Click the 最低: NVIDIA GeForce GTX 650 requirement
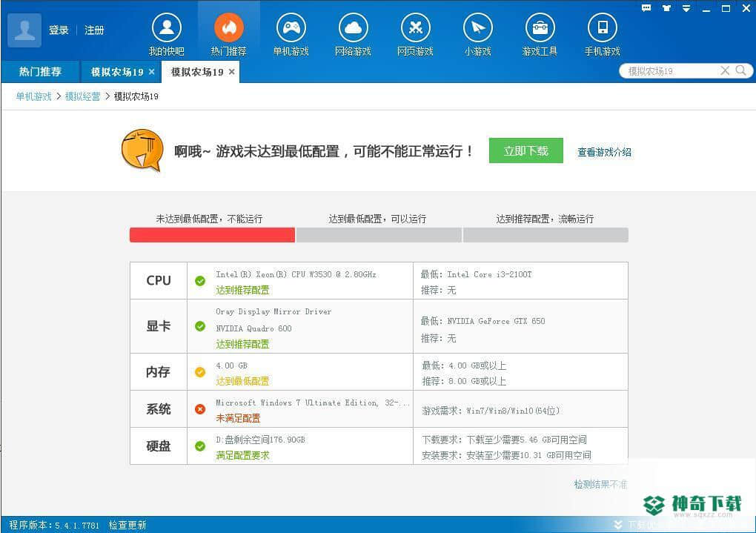This screenshot has height=533, width=756. pyautogui.click(x=483, y=321)
